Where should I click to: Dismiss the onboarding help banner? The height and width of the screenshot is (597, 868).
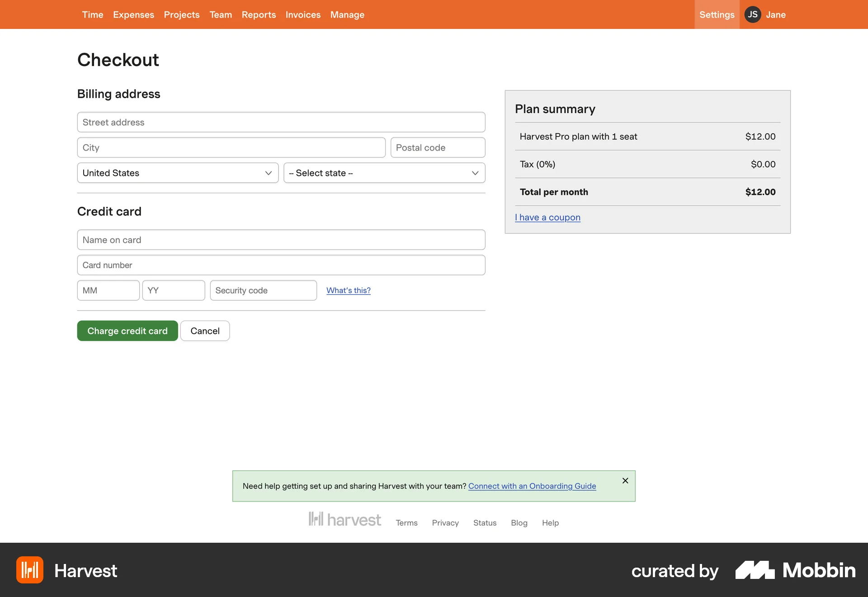pos(625,481)
